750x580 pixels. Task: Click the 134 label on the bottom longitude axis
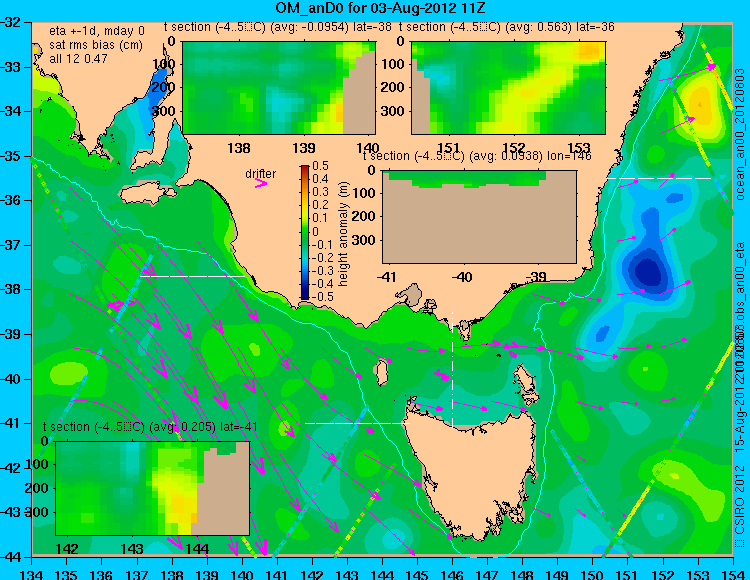coord(32,574)
